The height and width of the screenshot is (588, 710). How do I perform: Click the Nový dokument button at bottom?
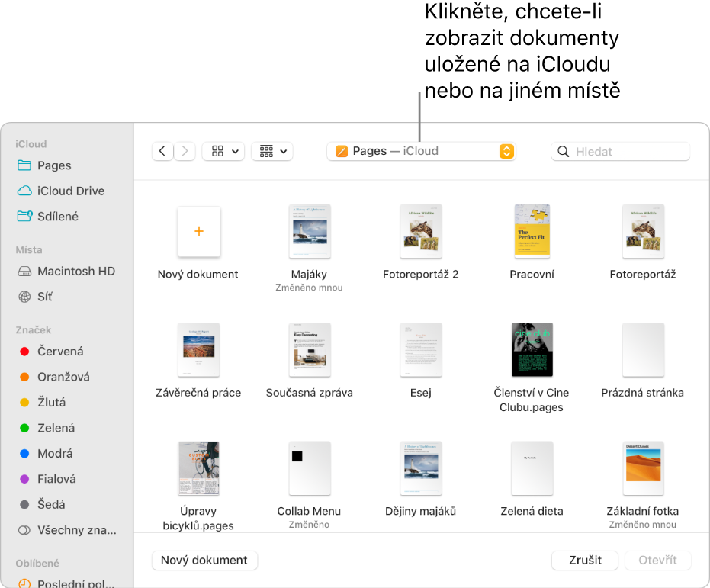tap(204, 561)
